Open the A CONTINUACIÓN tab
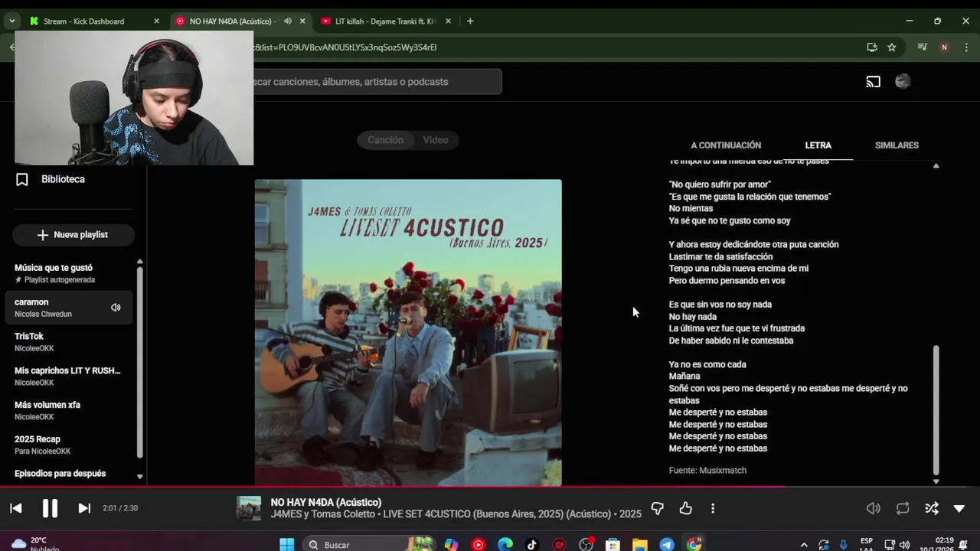Screen dimensions: 980x551 click(726, 145)
